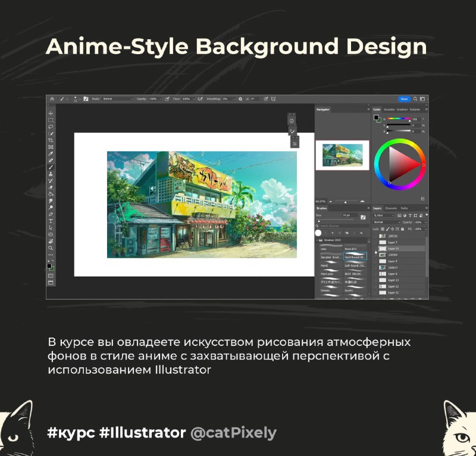Viewport: 476px width, 456px height.
Task: Select the Horizontal Type tool
Action: pos(51,221)
